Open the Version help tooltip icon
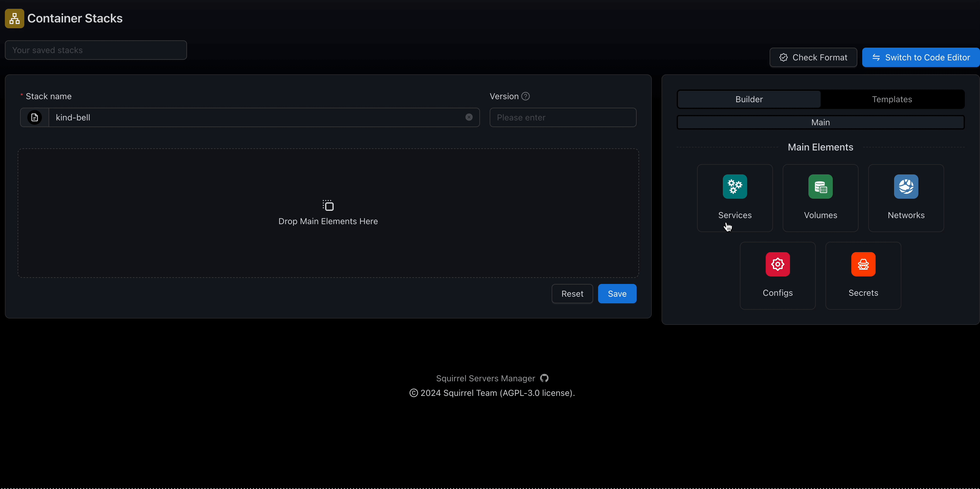The height and width of the screenshot is (489, 980). 526,96
